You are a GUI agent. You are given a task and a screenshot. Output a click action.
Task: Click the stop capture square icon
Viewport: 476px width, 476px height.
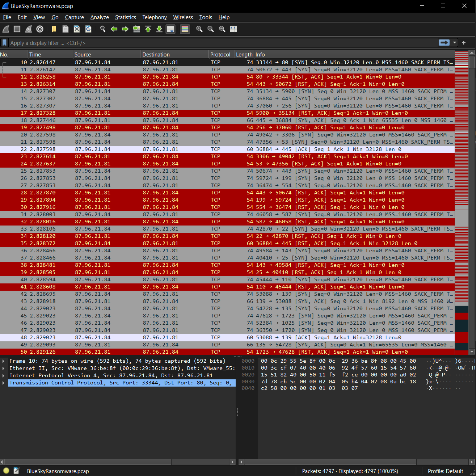pyautogui.click(x=17, y=29)
